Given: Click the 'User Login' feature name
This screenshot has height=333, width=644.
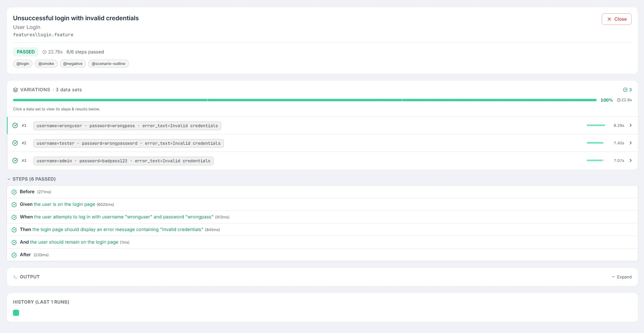Looking at the screenshot, I should tap(27, 27).
